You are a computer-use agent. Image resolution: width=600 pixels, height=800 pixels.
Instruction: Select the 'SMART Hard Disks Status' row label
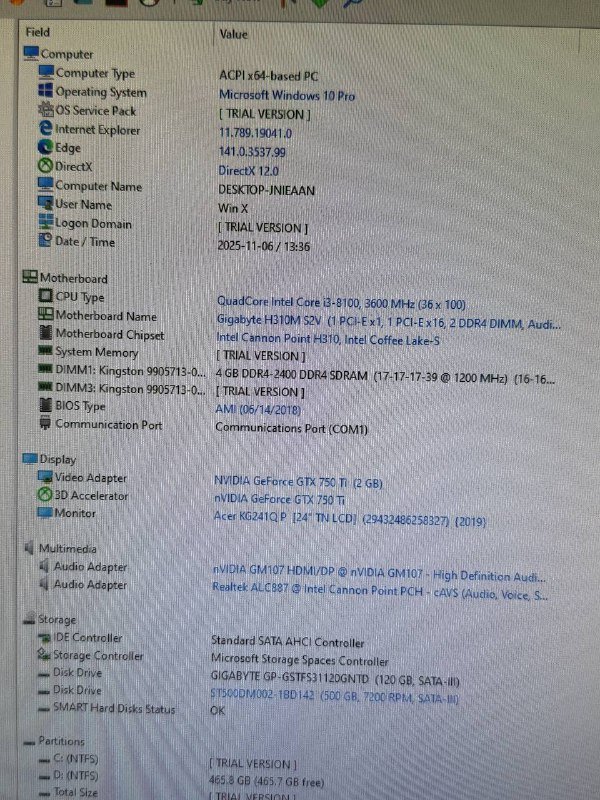pos(114,708)
